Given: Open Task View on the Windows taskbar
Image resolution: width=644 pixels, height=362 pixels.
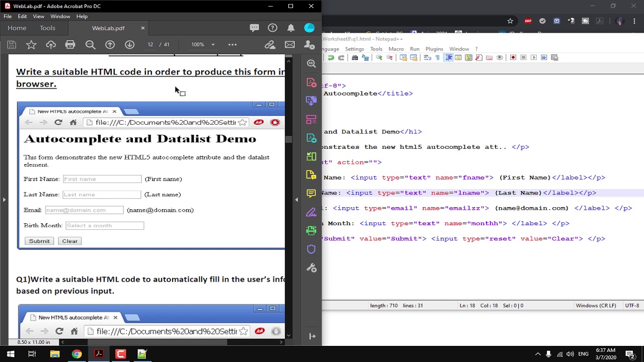Looking at the screenshot, I should click(32, 354).
